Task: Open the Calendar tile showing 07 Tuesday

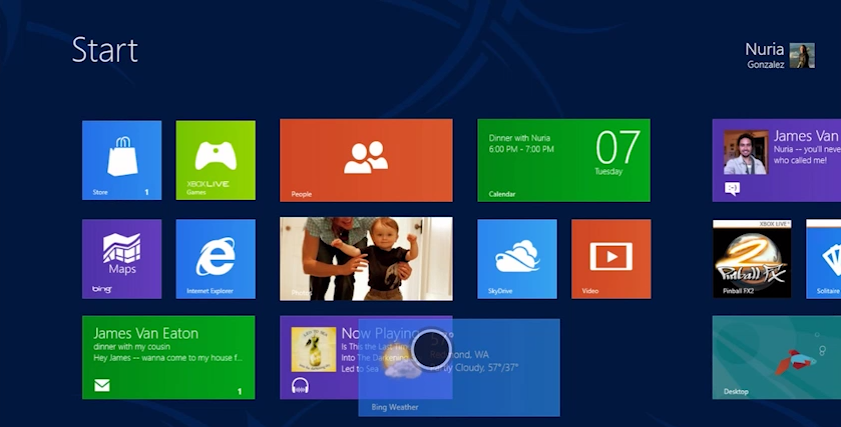Action: coord(564,160)
